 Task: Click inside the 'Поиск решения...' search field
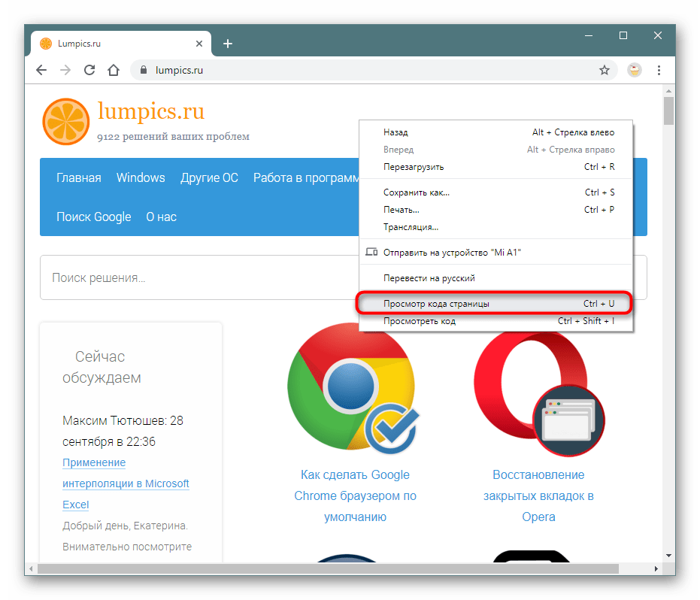pos(195,278)
